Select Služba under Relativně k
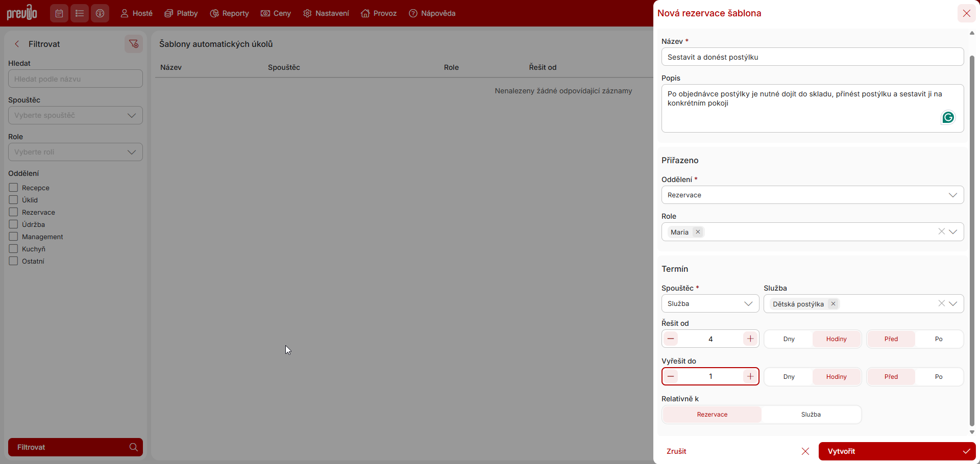The height and width of the screenshot is (464, 980). tap(811, 415)
